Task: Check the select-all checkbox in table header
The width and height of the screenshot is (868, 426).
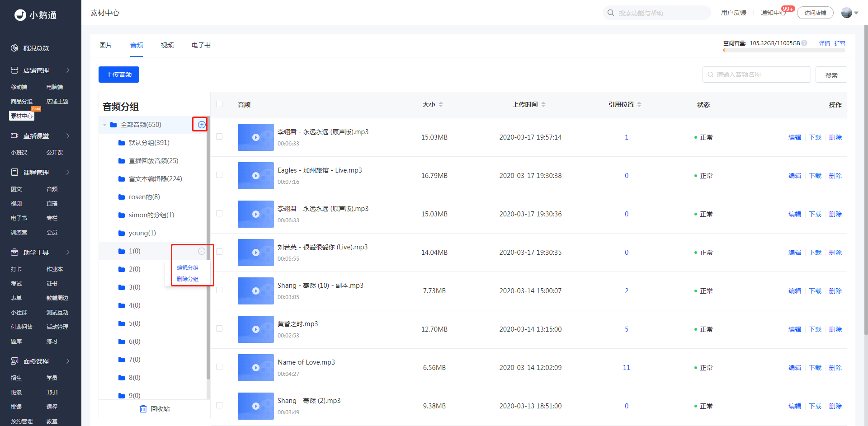Action: click(219, 104)
